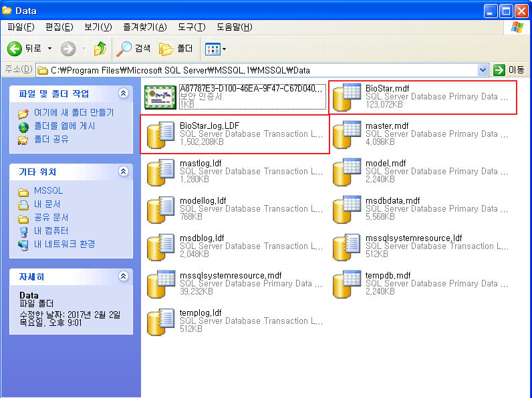Click the My Computer icon in Other Places
This screenshot has height=398, width=532.
pos(23,232)
